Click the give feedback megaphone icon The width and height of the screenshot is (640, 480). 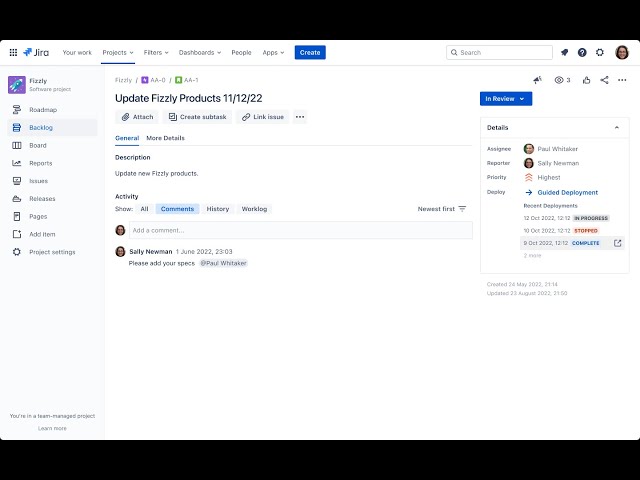538,80
